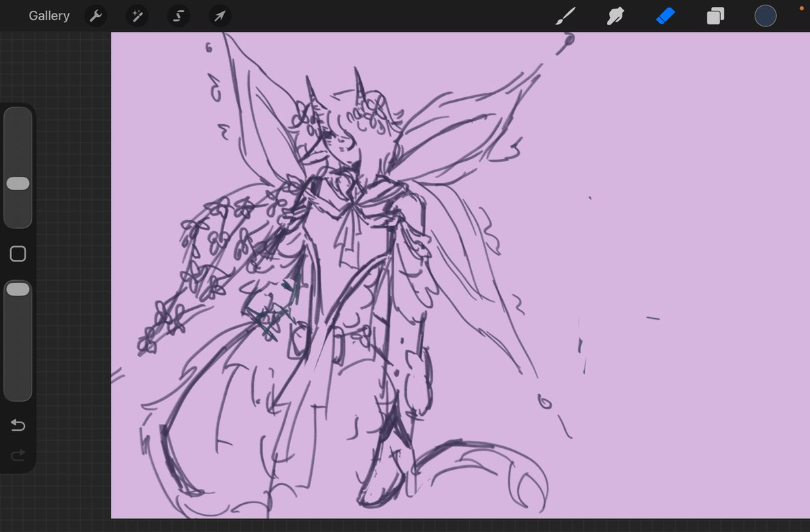Click the brush opacity slider handle
Image resolution: width=810 pixels, height=532 pixels.
point(18,289)
